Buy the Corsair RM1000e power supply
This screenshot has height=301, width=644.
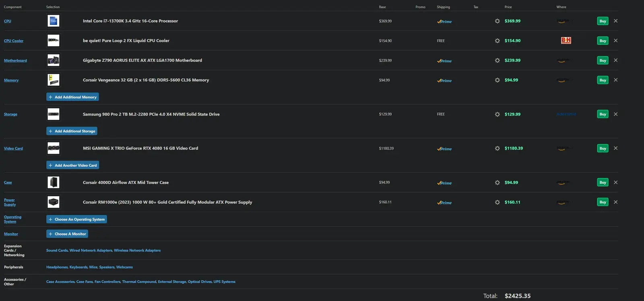603,202
